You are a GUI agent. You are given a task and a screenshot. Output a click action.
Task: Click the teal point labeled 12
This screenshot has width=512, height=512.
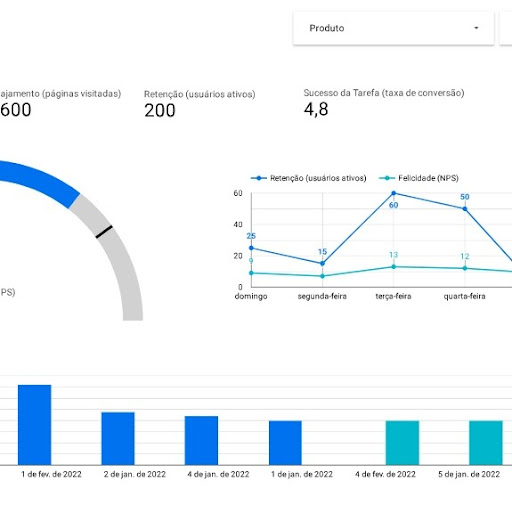tap(465, 268)
